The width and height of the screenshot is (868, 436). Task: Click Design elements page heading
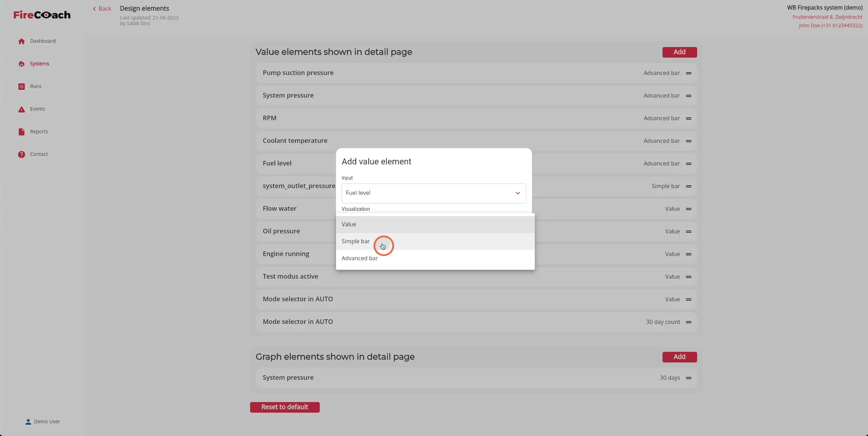coord(144,8)
